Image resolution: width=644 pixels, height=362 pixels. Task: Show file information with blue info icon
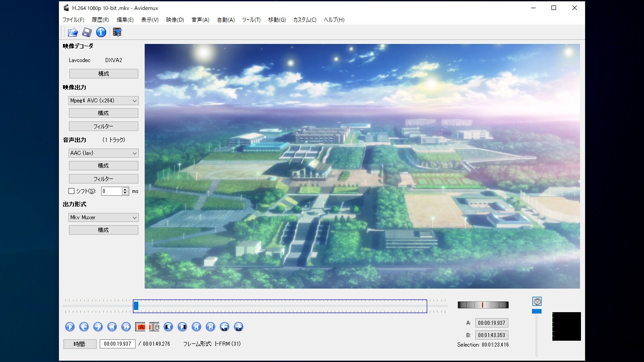pyautogui.click(x=101, y=32)
